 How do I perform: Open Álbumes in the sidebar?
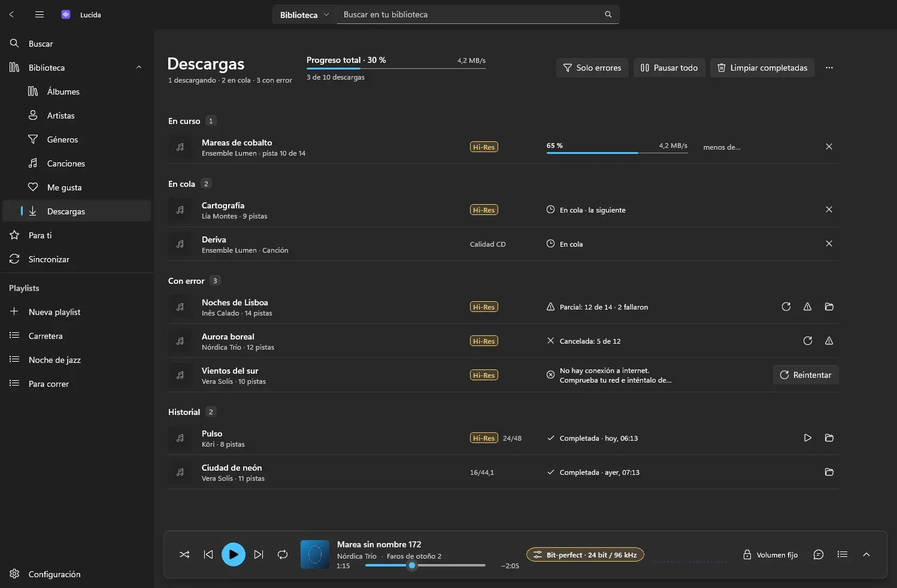click(x=77, y=92)
